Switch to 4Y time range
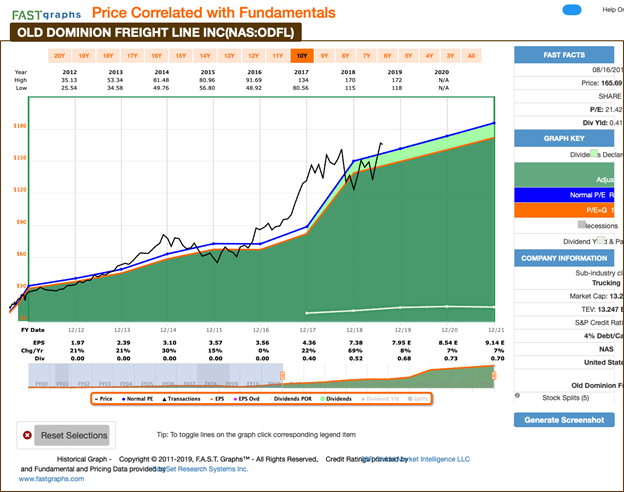Viewport: 624px width, 492px height. tap(429, 56)
